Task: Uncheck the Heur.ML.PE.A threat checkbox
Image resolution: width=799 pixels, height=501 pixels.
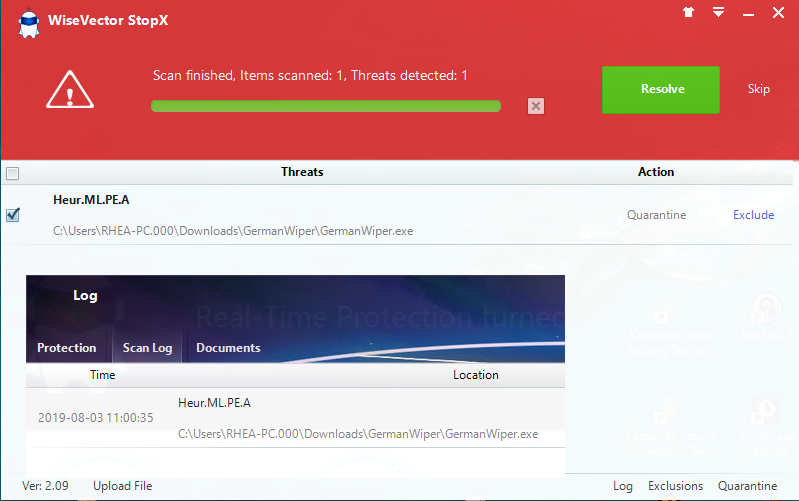Action: (13, 215)
